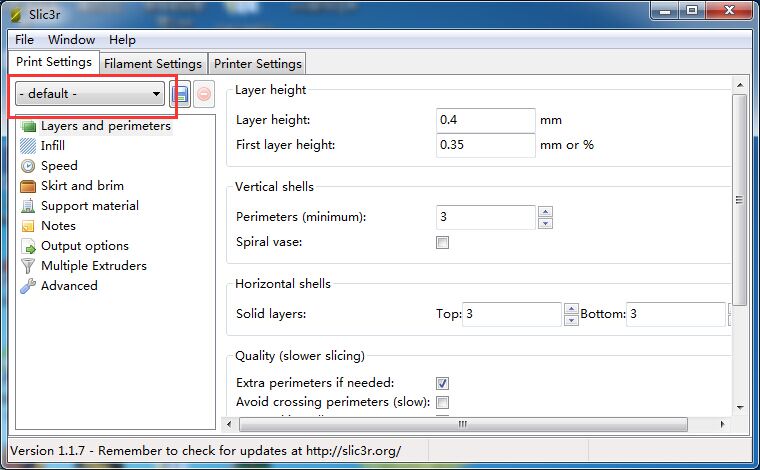The width and height of the screenshot is (760, 470).
Task: Uncheck Extra perimeters if needed
Action: 443,383
